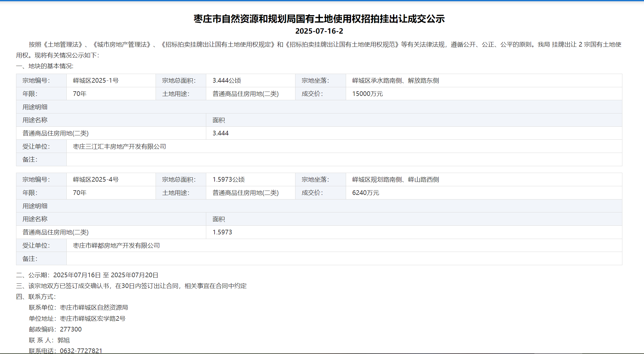Click the contact person 郭旭
Screen dimensions: 644x354
(x=64, y=340)
